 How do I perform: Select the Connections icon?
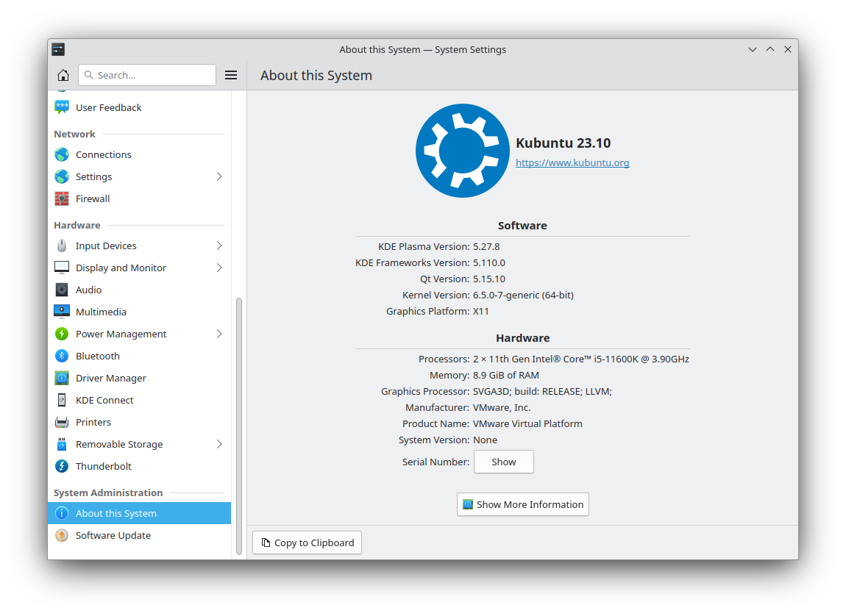62,154
